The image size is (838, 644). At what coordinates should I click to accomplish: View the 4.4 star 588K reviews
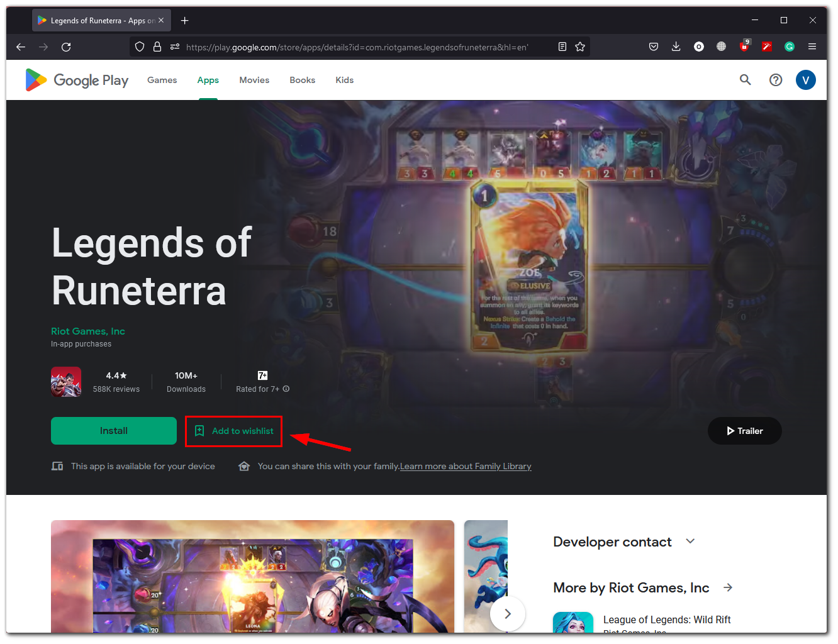(x=116, y=382)
